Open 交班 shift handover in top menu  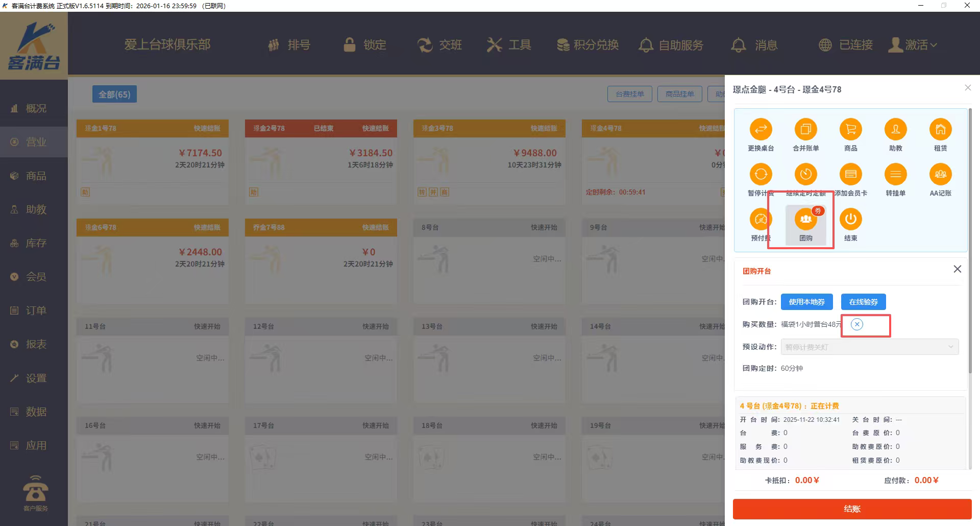(439, 45)
